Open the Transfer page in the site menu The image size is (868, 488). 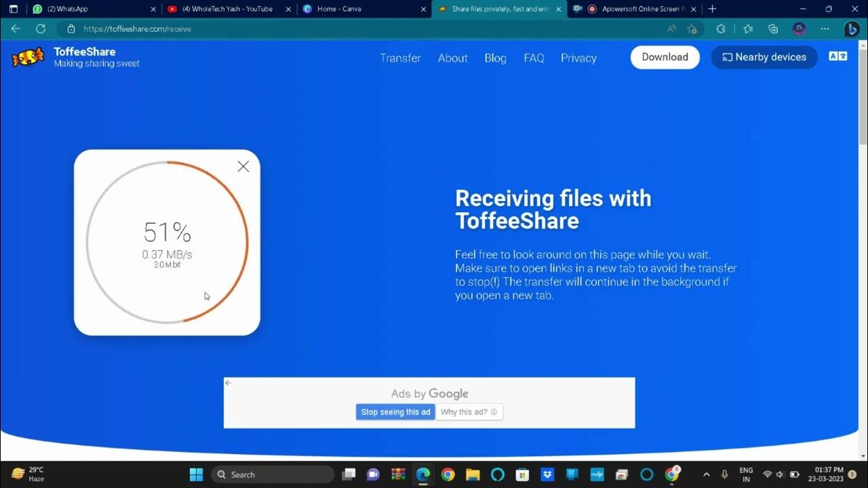click(x=400, y=58)
